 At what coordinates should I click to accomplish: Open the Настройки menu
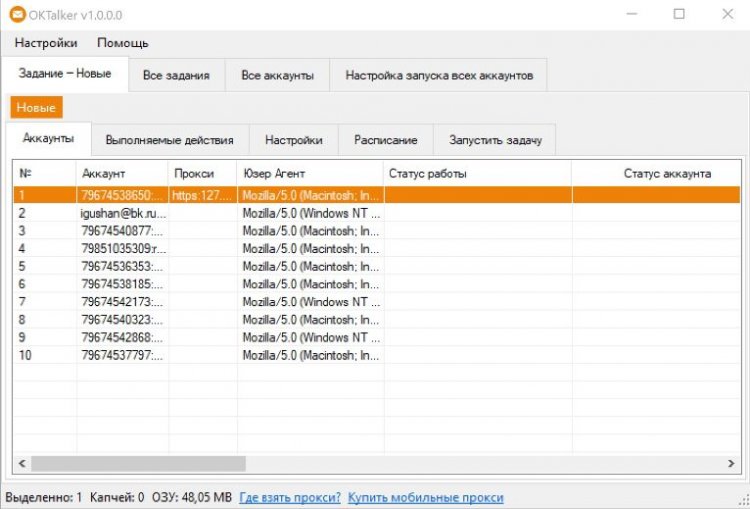click(46, 43)
